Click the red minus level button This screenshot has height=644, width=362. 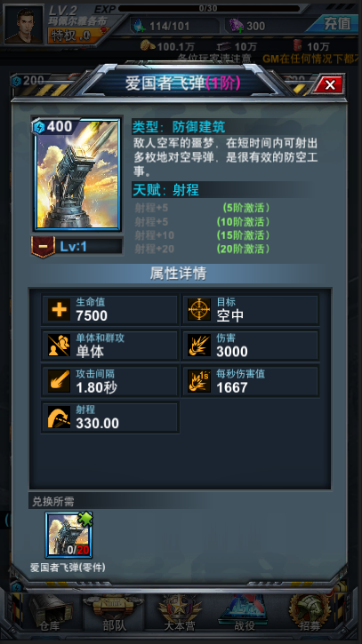[x=44, y=247]
